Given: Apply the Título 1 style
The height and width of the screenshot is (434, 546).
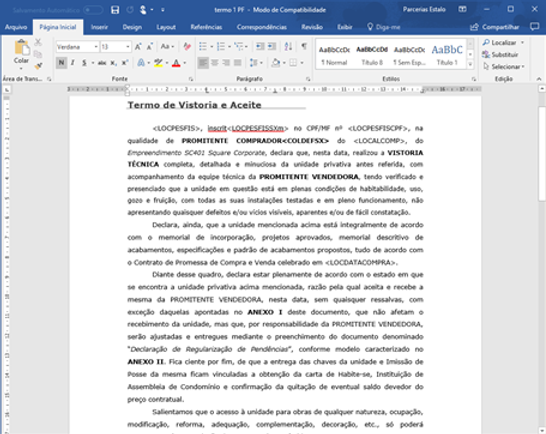Looking at the screenshot, I should [x=447, y=55].
